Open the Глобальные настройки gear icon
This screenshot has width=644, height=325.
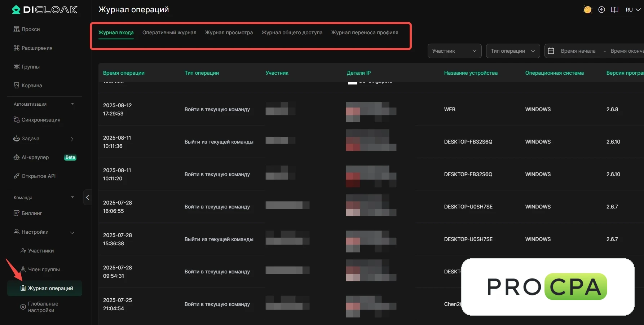(x=23, y=307)
